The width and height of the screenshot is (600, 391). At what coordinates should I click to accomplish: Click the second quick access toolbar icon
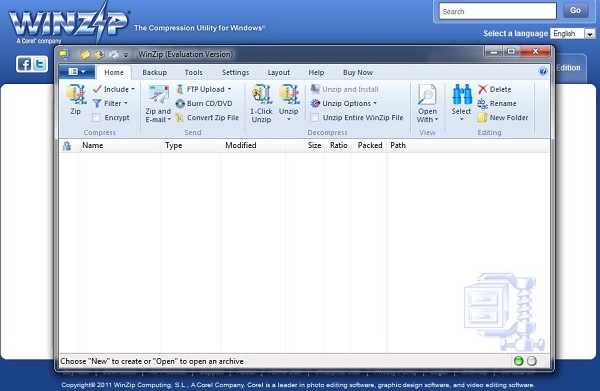point(99,54)
